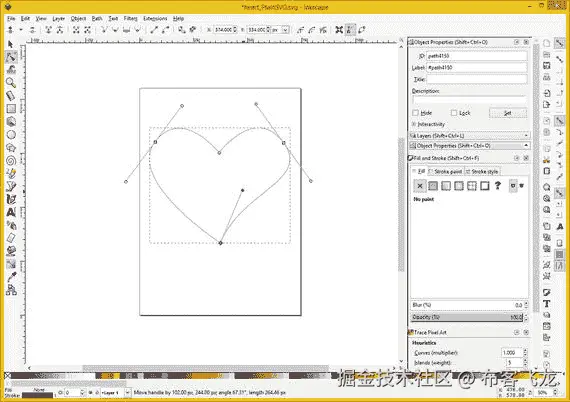Click Join selected nodes toolbar icon

[48, 30]
